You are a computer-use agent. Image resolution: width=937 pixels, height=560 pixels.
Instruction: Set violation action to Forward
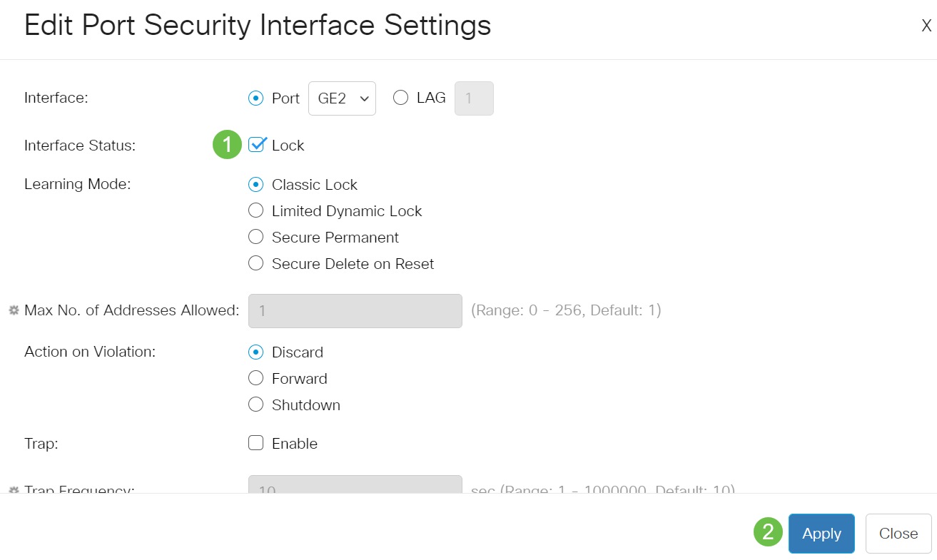255,378
